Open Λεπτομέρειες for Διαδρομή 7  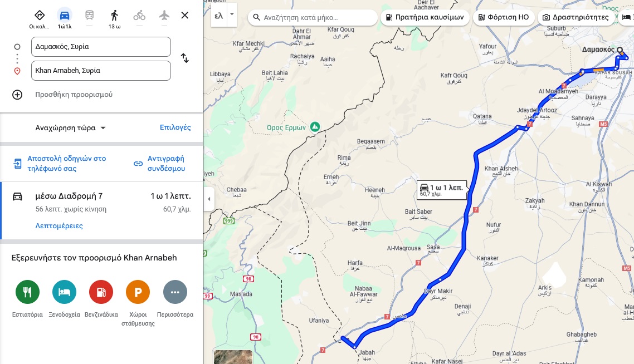tap(59, 226)
